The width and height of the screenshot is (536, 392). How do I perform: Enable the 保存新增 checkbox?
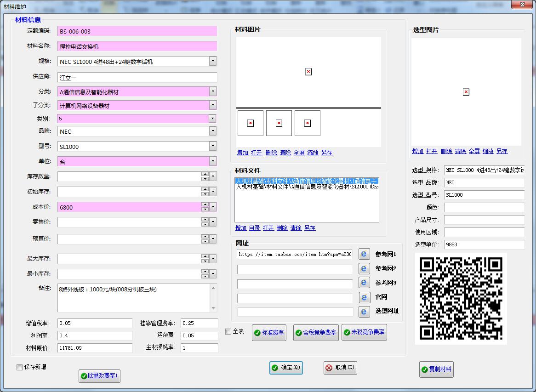tap(19, 367)
